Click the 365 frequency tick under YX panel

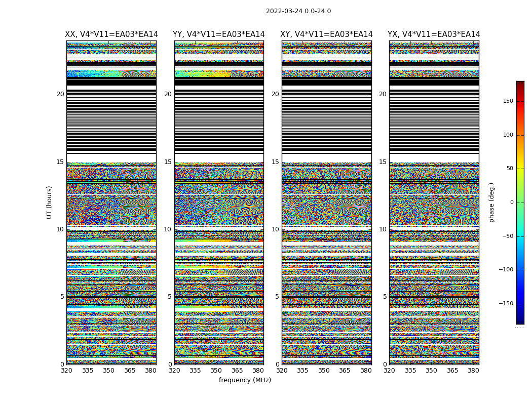452,371
